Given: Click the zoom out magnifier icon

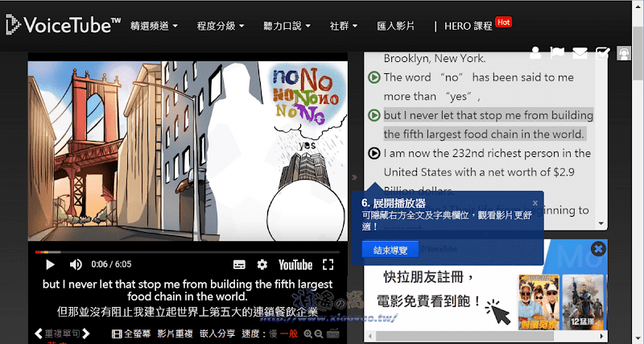Looking at the screenshot, I should 319,334.
